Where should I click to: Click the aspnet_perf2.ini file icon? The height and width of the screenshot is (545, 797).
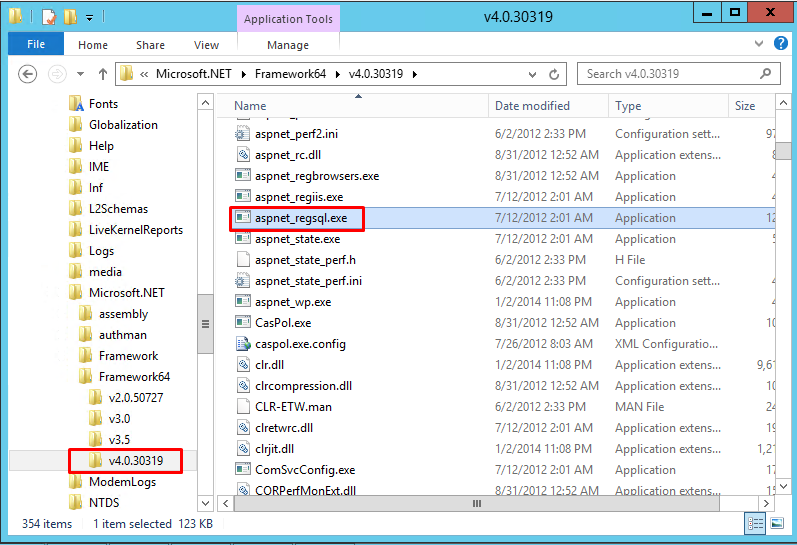point(243,134)
